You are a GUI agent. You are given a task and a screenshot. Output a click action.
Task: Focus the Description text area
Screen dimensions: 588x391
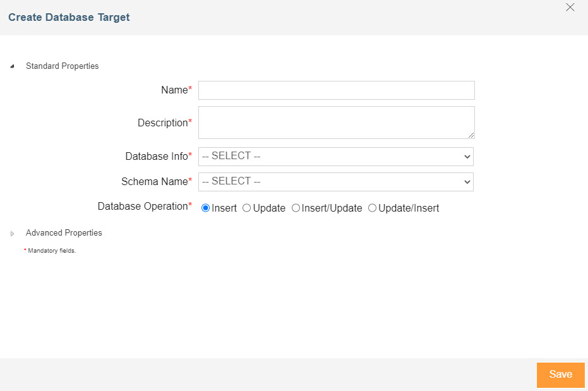(x=336, y=122)
